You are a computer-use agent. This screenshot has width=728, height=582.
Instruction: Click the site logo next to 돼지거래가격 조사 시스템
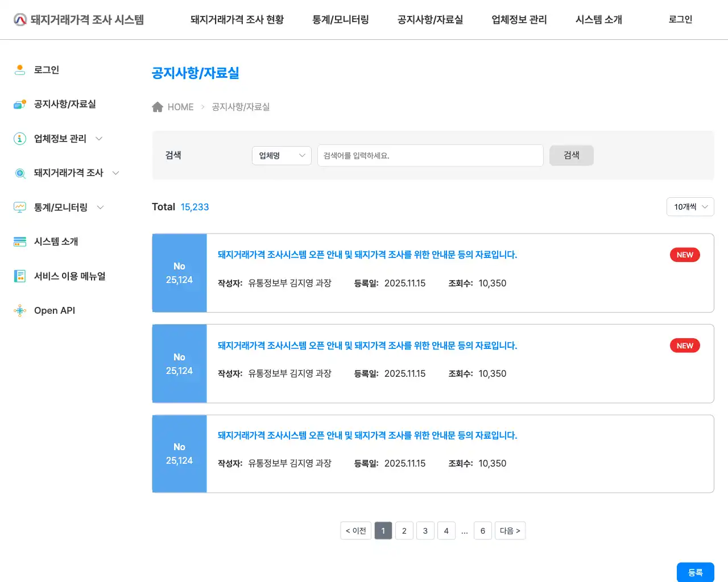click(x=19, y=19)
